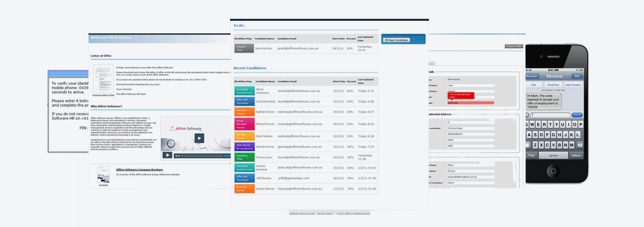Click the Prepare Offer button at the top right
Viewport: 644px width, 227px height.
(513, 46)
